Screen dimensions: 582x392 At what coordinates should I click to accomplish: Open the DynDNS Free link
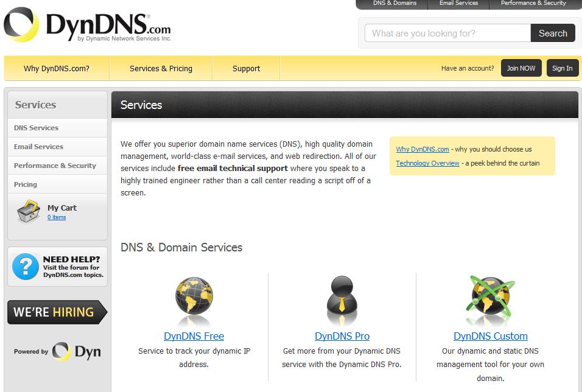point(194,337)
